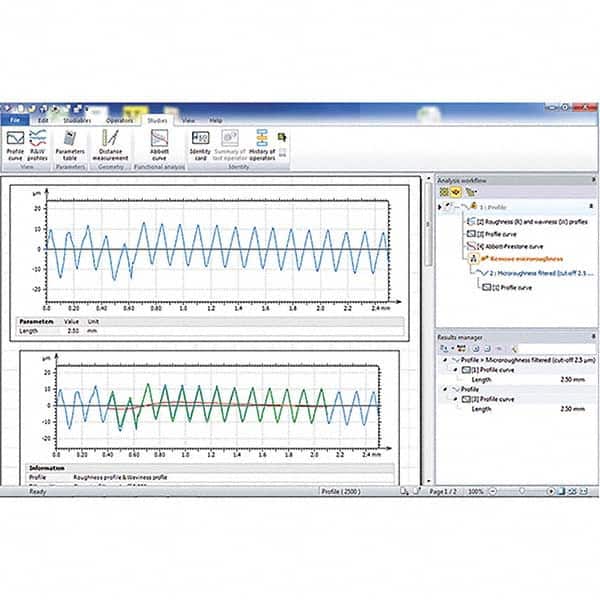Click the zoom out minus button
Image resolution: width=600 pixels, height=600 pixels.
(493, 491)
